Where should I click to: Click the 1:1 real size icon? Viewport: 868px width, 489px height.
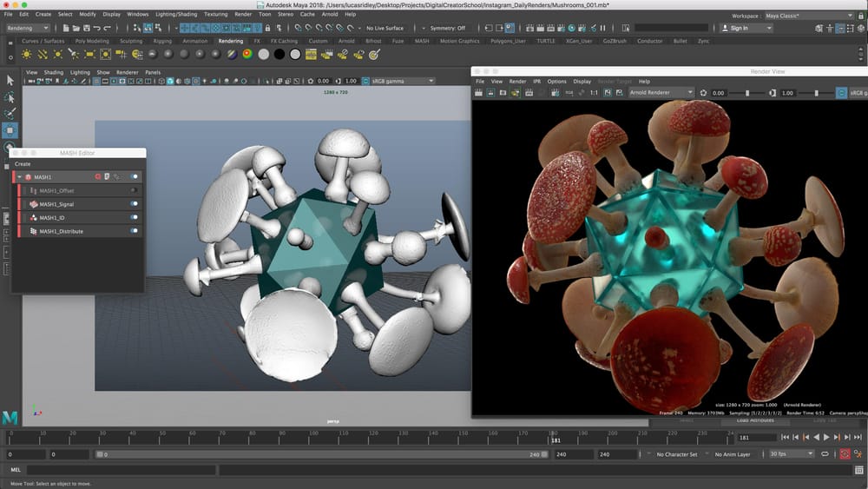tap(594, 92)
